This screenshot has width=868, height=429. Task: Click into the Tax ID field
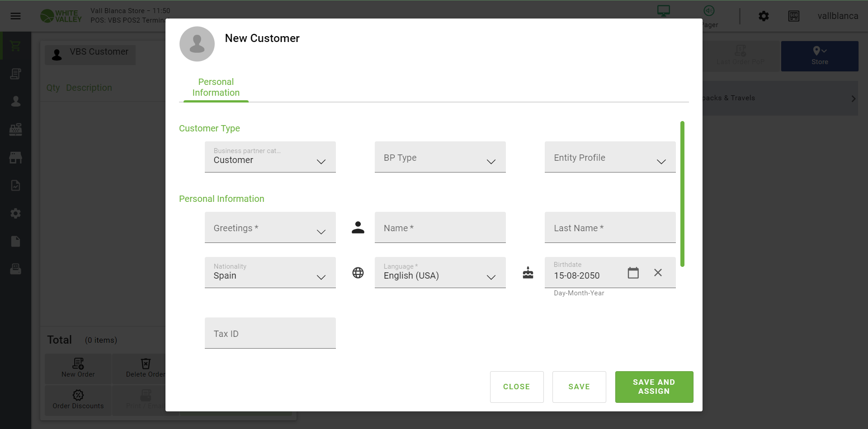point(270,333)
